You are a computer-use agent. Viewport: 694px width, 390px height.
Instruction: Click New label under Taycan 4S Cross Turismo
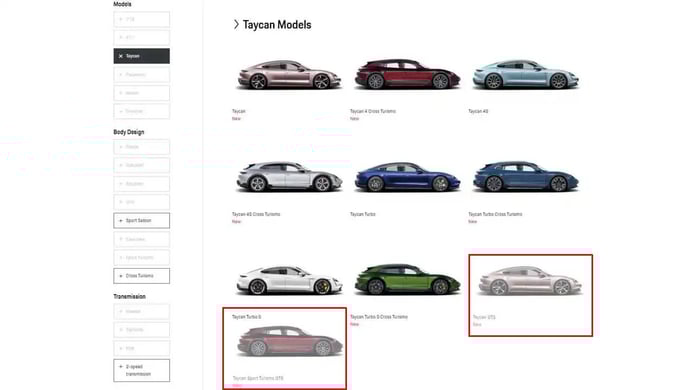coord(236,221)
